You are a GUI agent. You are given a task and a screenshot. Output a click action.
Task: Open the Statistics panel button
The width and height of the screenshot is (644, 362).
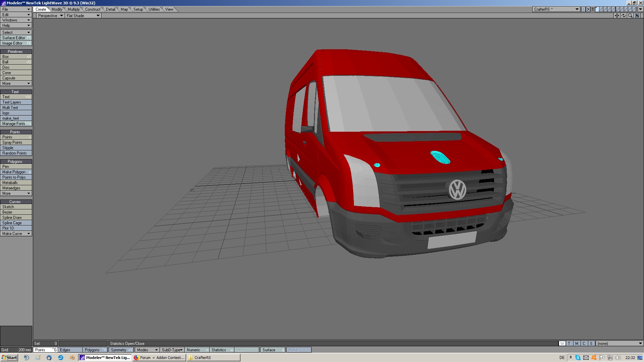coord(222,350)
